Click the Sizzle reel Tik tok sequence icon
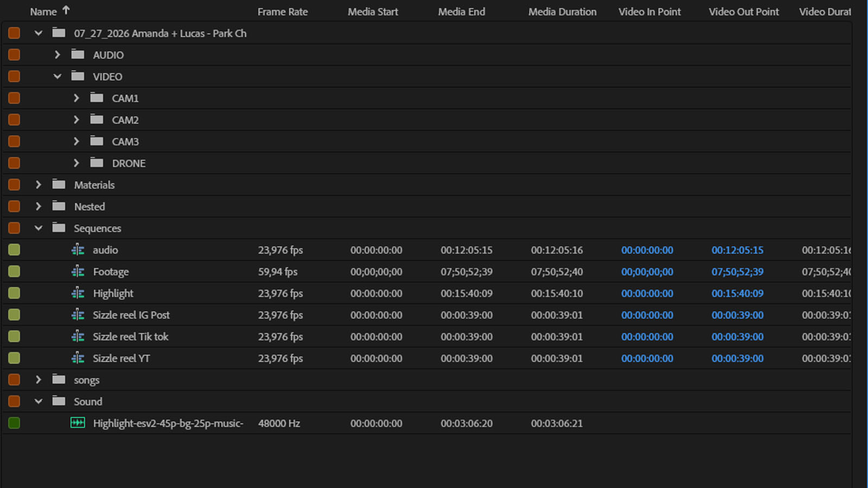The image size is (868, 488). [78, 337]
